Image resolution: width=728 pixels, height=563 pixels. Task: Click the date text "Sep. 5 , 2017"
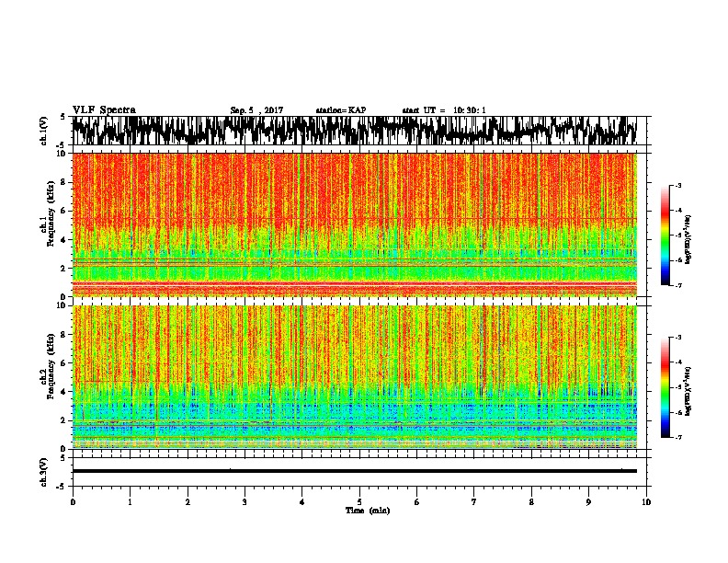(x=256, y=110)
